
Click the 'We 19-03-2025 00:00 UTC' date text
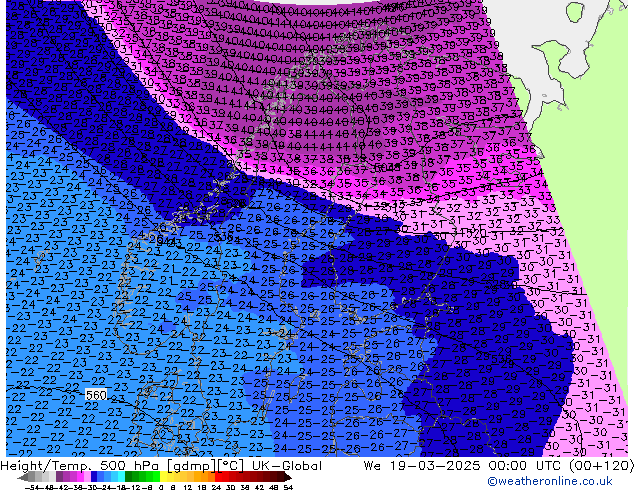[464, 466]
